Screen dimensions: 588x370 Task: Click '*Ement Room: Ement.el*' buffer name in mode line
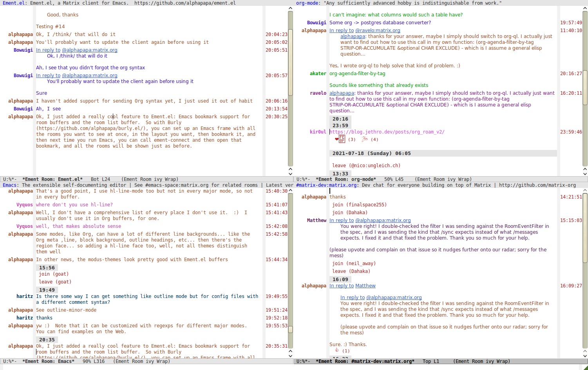pos(52,179)
